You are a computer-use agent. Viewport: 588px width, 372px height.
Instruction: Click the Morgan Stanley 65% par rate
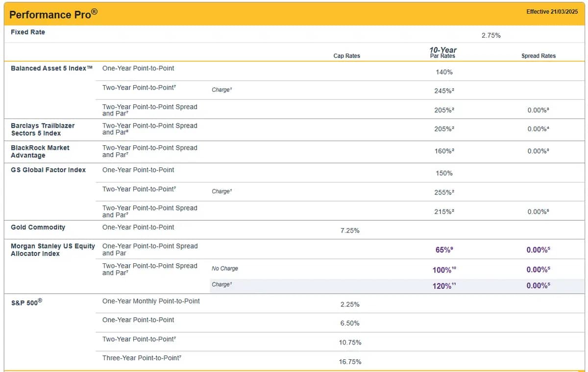(444, 250)
